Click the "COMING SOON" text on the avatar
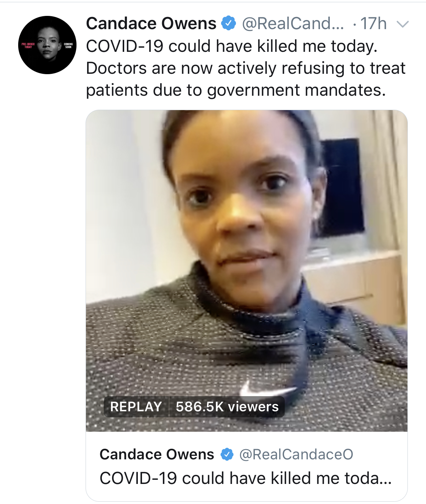Screen dimensions: 426x504 coord(68,45)
